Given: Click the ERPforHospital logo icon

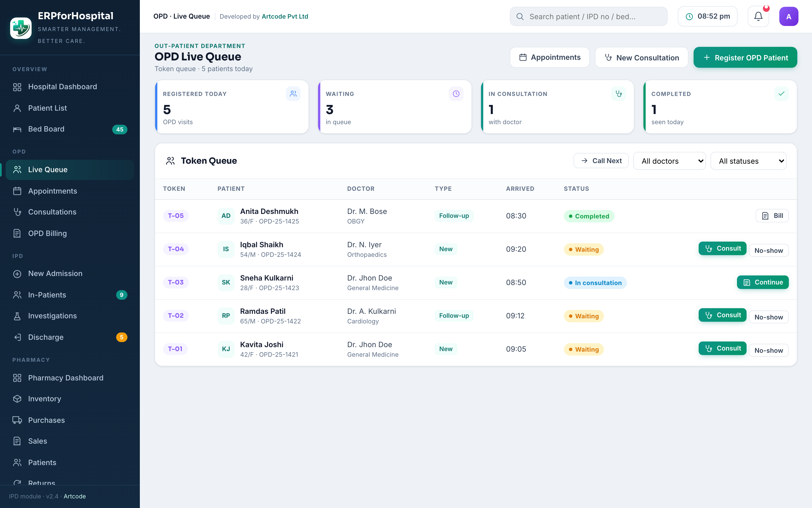Looking at the screenshot, I should (21, 28).
